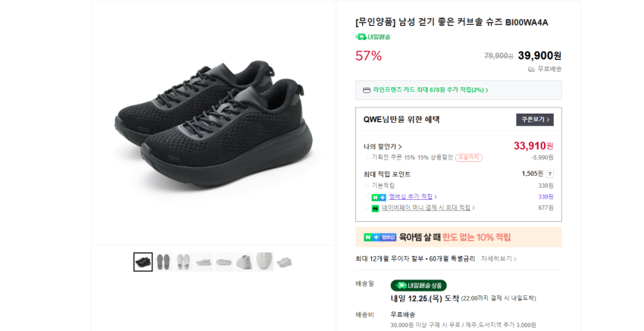644x331 pixels.
Task: Expand 나의 할인가 details
Action: 383,146
